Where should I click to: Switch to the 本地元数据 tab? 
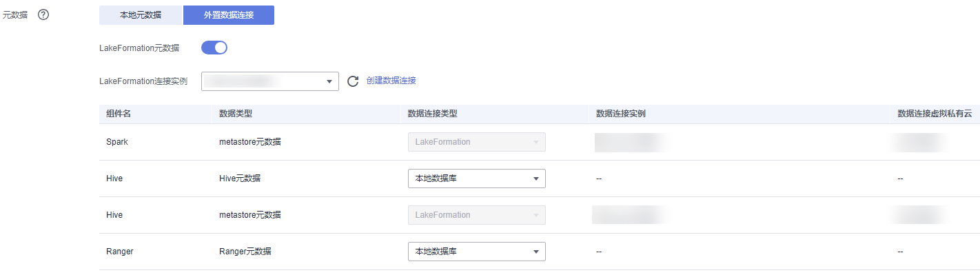pyautogui.click(x=141, y=14)
